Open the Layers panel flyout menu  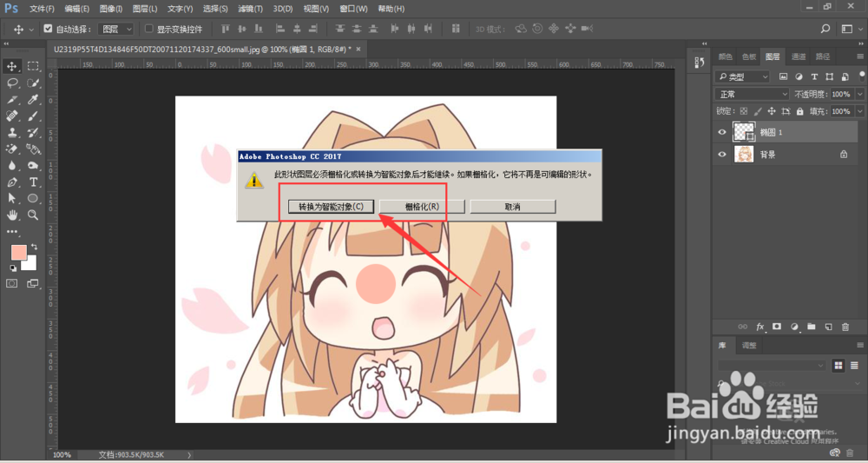click(860, 56)
